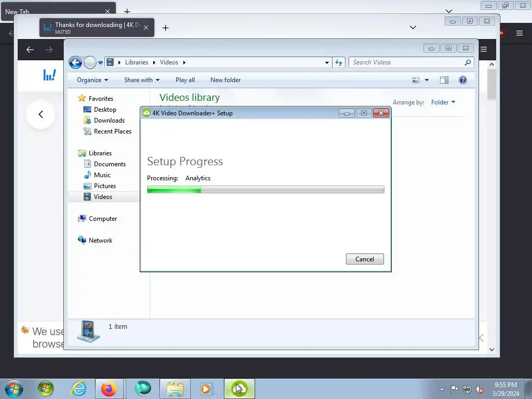Click the Favorites star icon
Viewport: 532px width, 399px height.
(82, 98)
